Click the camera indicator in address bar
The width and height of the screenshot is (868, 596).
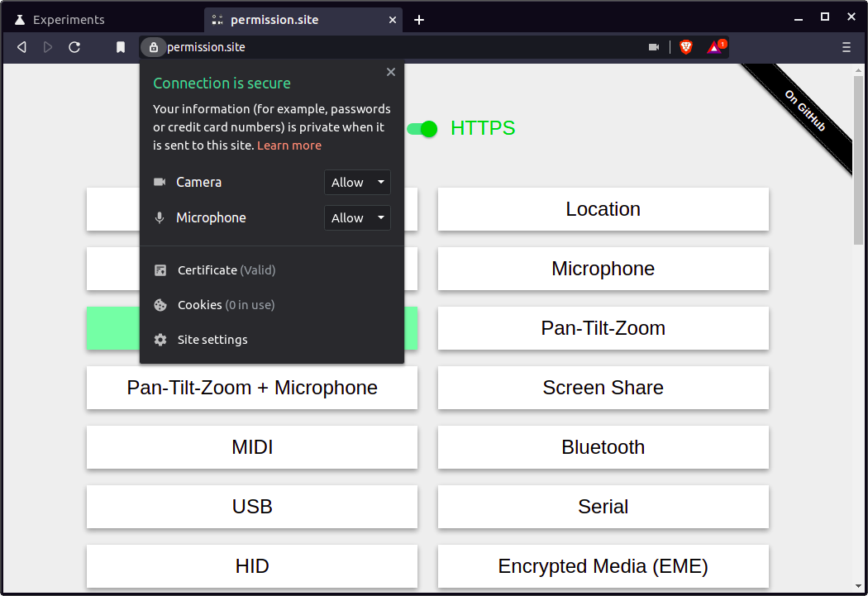(x=654, y=47)
